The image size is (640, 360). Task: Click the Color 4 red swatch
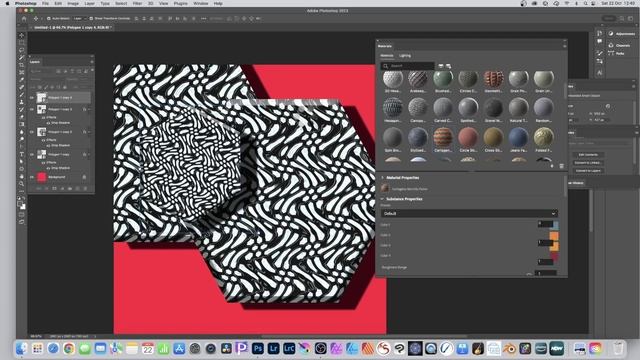pos(554,256)
